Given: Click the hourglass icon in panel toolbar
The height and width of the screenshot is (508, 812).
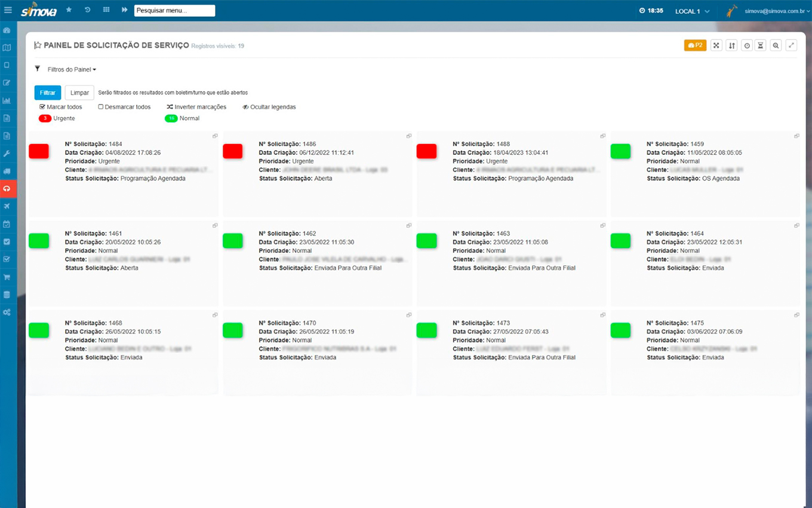Looking at the screenshot, I should pos(760,45).
